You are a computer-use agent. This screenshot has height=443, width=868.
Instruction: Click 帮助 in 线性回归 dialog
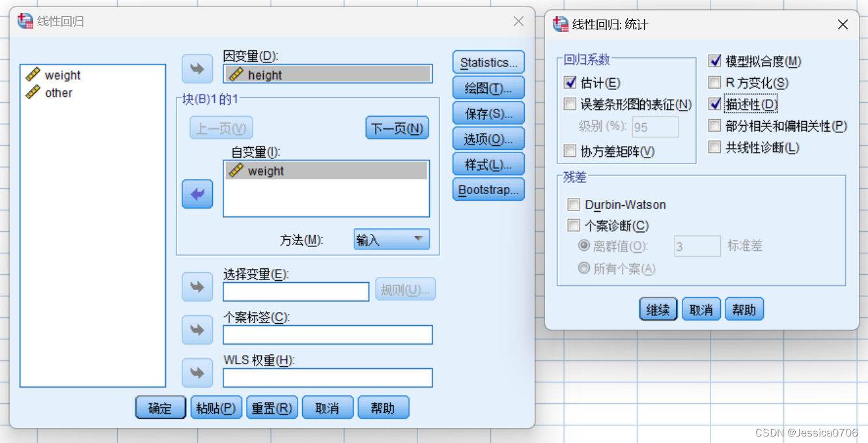click(384, 408)
